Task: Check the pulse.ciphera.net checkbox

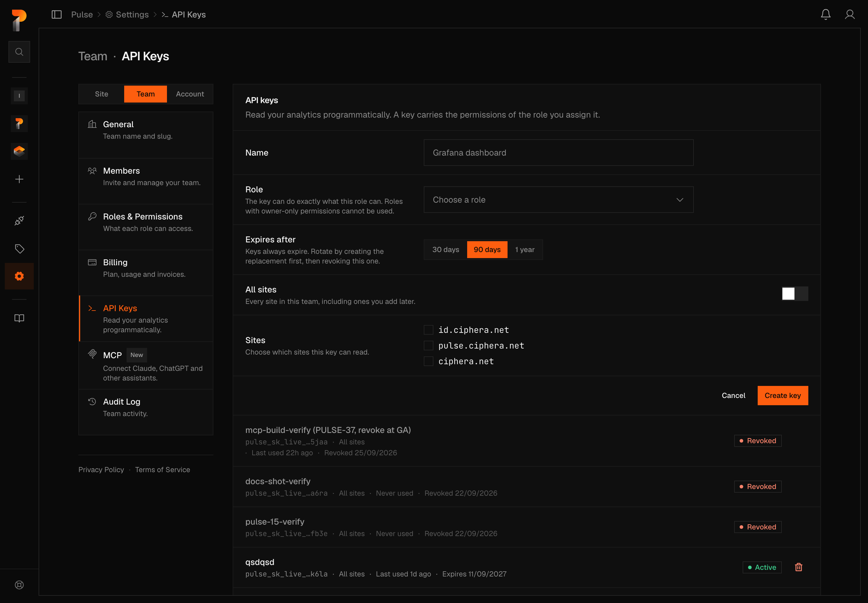Action: click(428, 345)
